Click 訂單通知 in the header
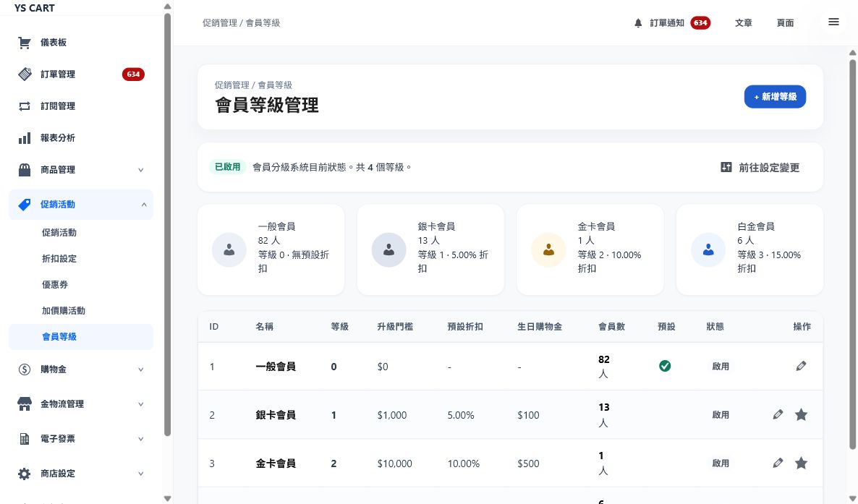This screenshot has height=504, width=858. (667, 23)
